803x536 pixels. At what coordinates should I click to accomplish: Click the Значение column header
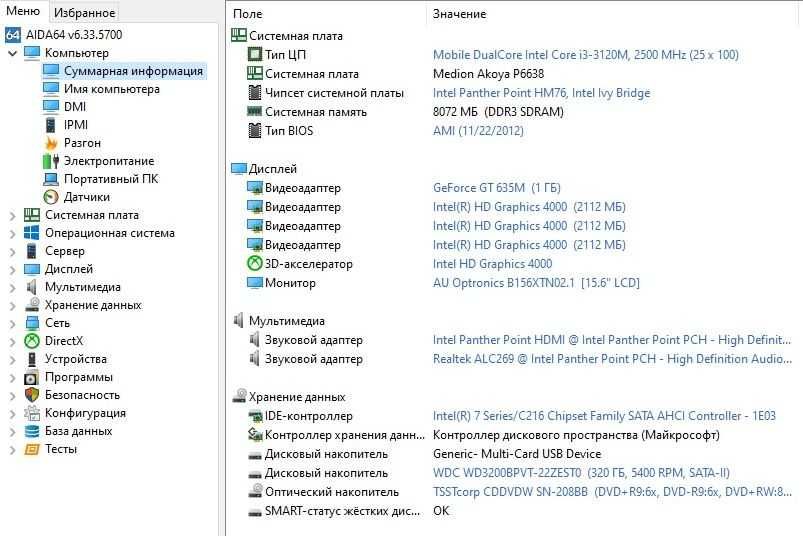[459, 14]
